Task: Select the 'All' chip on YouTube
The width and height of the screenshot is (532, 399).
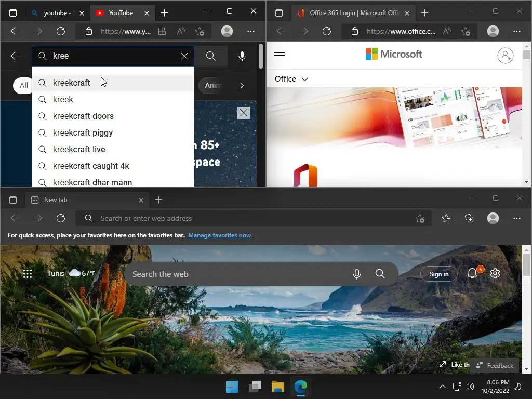Action: (x=23, y=85)
